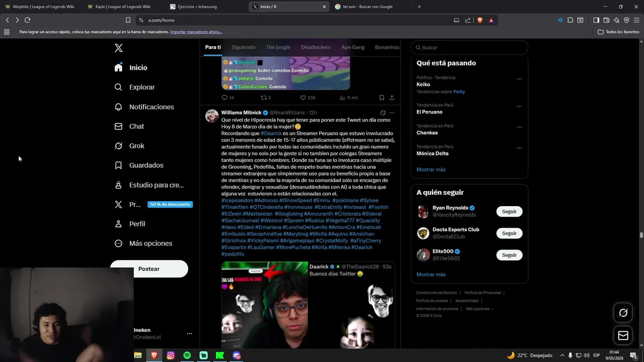Bookmark the tweet above Williams Mitnick's

click(381, 98)
